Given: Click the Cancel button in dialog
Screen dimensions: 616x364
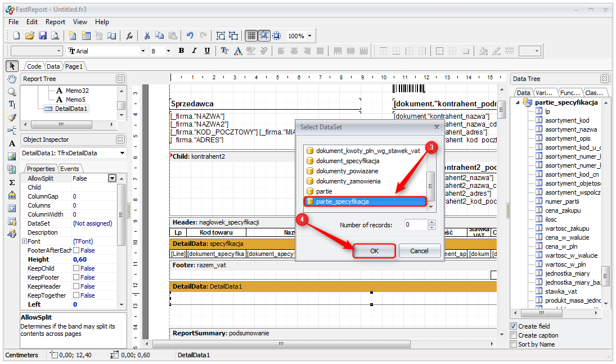Looking at the screenshot, I should pos(419,251).
